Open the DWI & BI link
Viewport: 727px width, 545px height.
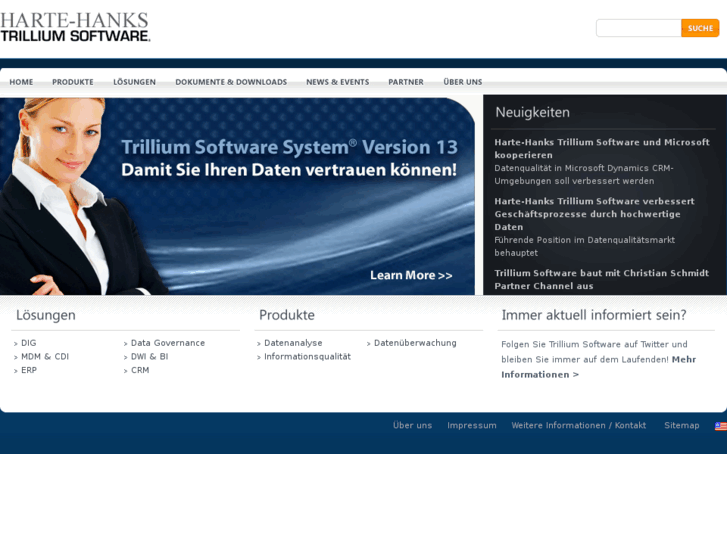click(x=149, y=356)
